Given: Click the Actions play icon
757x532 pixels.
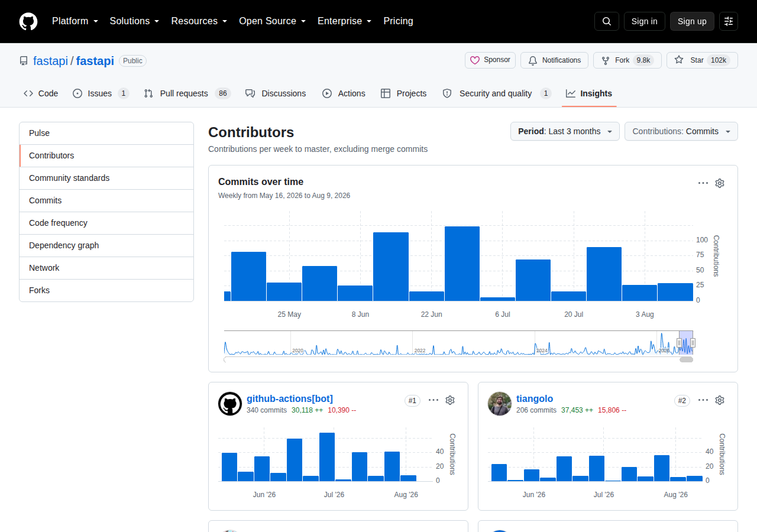Looking at the screenshot, I should [327, 93].
